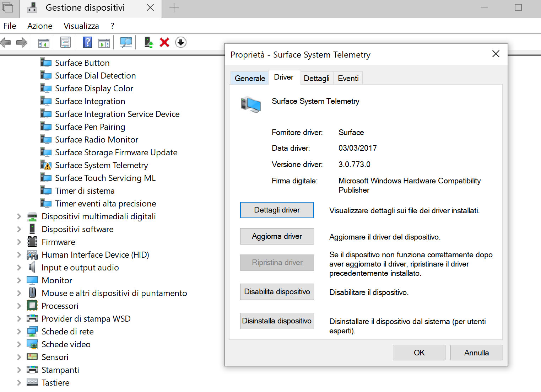Select Surface System Telemetry warning icon
The image size is (541, 392).
[46, 165]
